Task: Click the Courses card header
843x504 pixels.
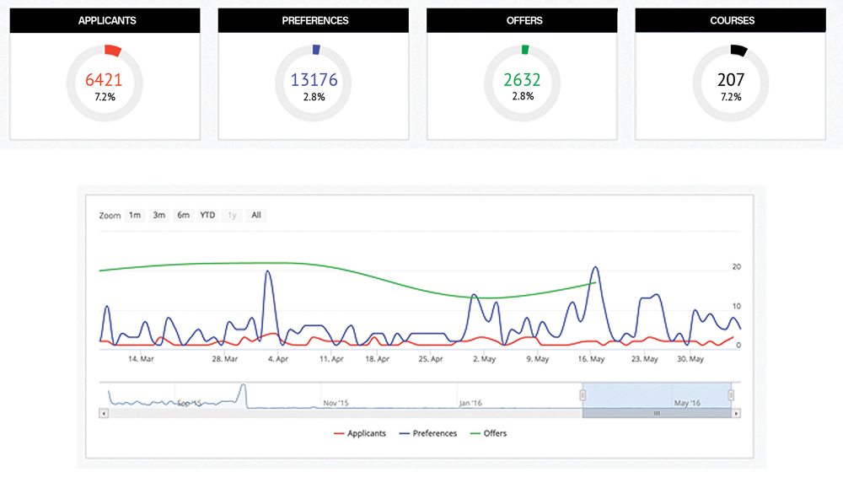Action: (x=731, y=20)
